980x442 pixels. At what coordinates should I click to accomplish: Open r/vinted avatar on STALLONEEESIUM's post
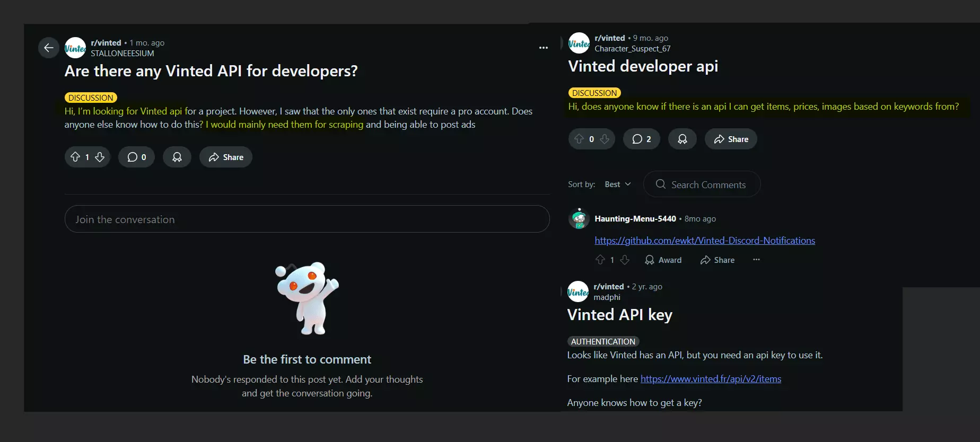point(75,48)
